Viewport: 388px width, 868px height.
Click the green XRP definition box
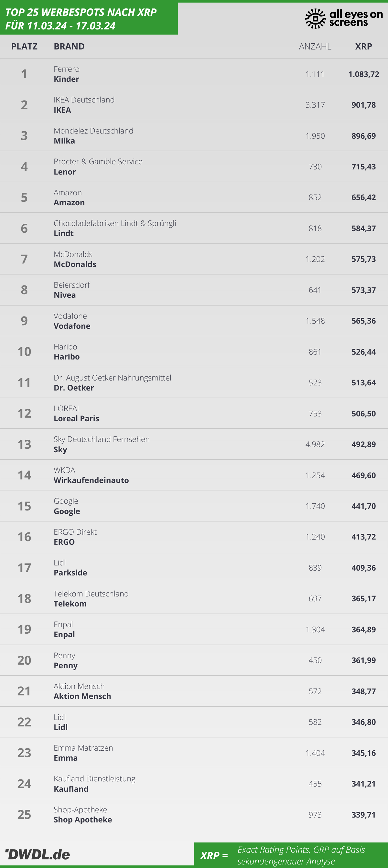point(291,855)
